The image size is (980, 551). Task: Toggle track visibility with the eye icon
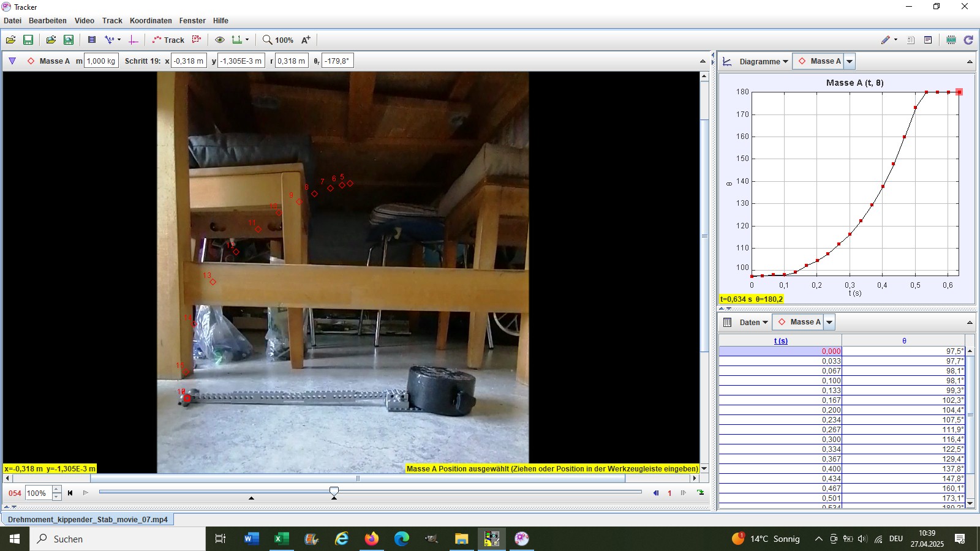click(219, 40)
